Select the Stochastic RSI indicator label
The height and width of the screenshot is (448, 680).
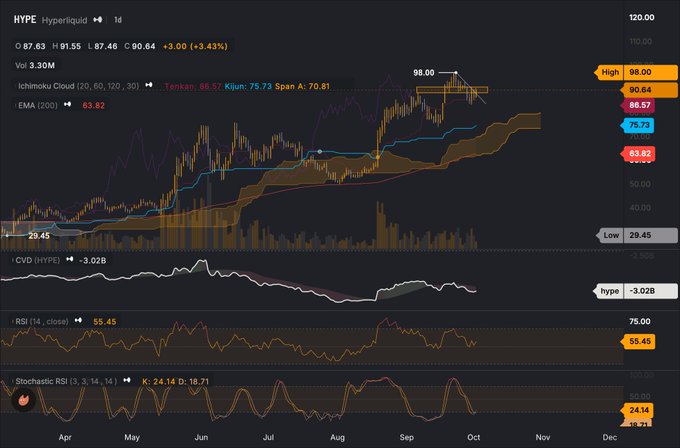click(x=66, y=381)
